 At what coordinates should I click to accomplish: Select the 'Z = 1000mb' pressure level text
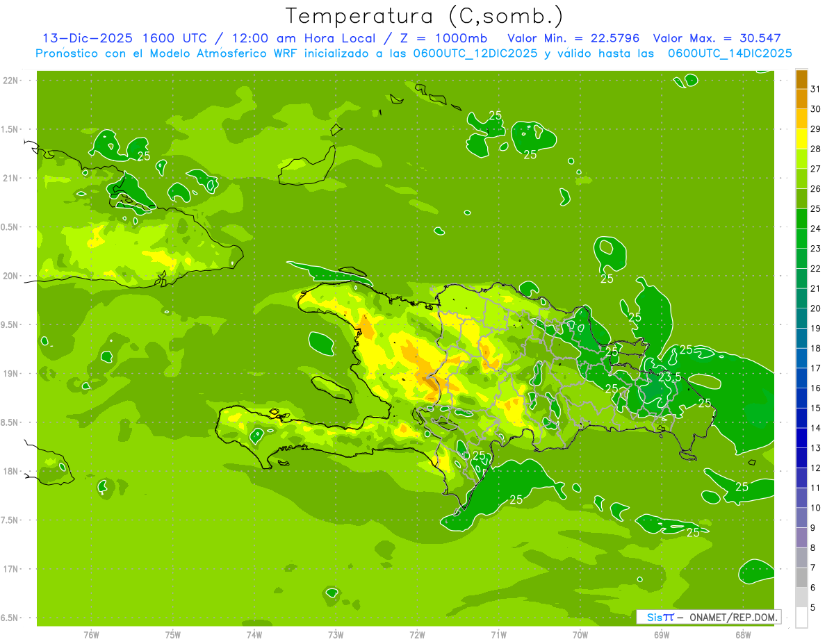(x=443, y=38)
